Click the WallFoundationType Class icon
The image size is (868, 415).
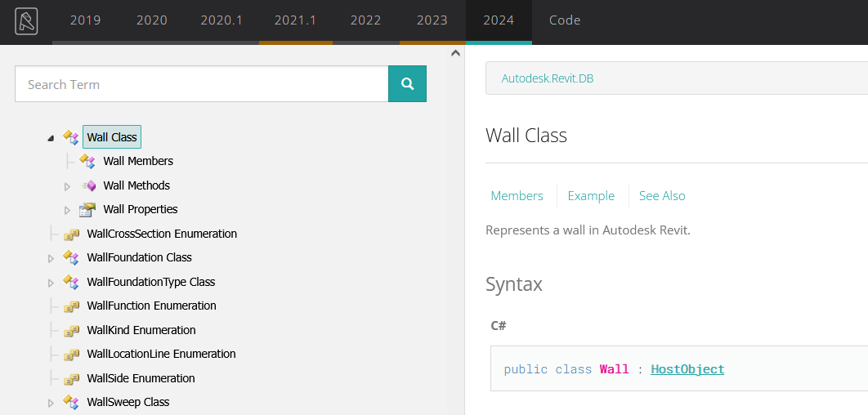tap(71, 282)
